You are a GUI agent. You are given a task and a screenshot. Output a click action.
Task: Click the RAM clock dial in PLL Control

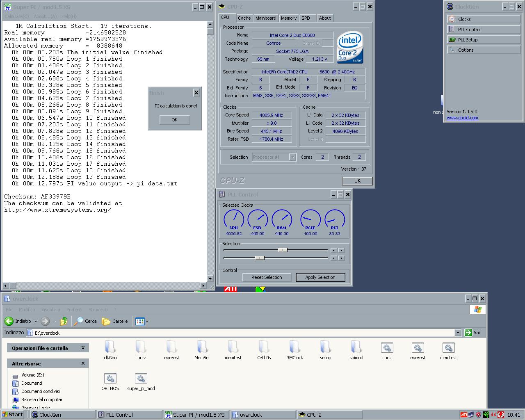(x=282, y=219)
